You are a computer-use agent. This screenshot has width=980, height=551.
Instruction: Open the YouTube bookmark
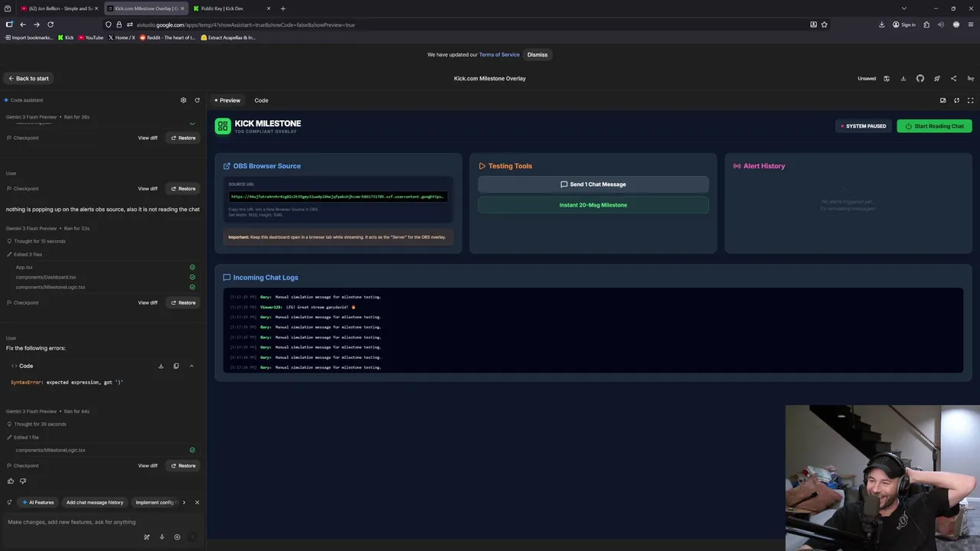click(90, 37)
